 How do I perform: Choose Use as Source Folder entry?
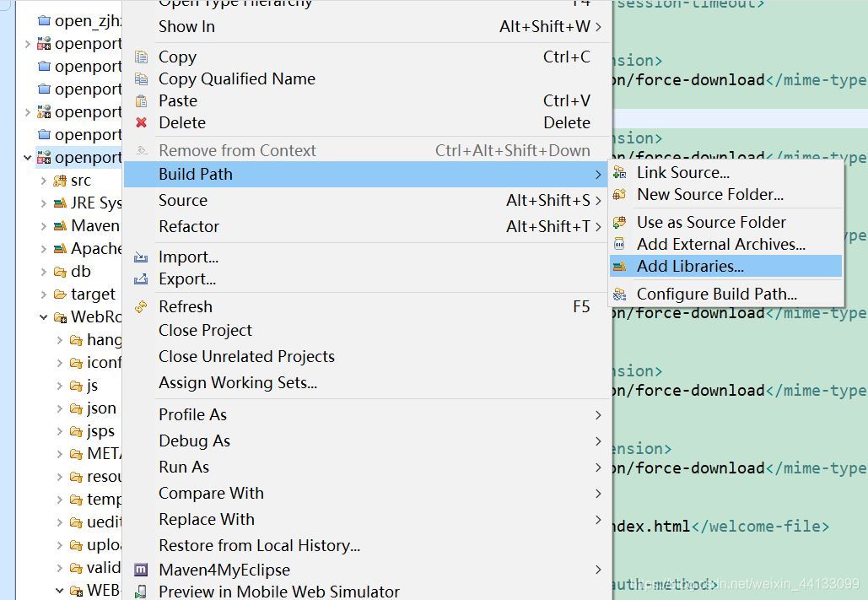[725, 222]
